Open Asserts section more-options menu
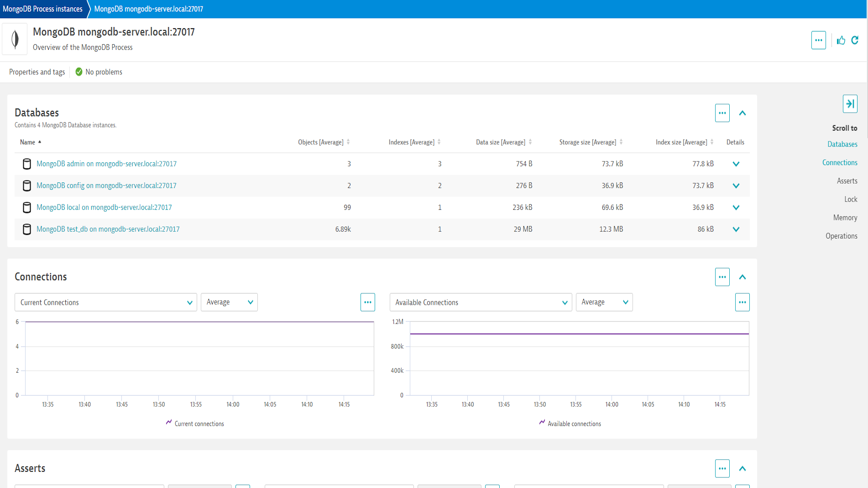 (x=722, y=468)
